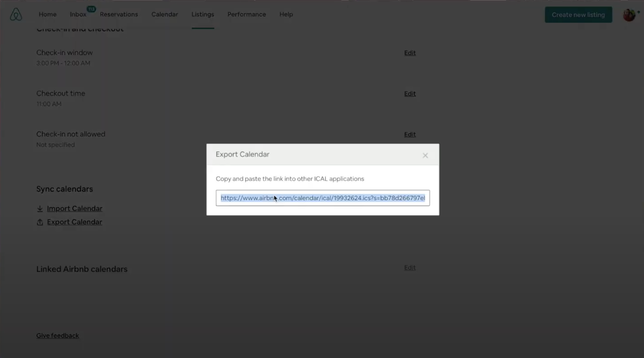Viewport: 644px width, 358px height.
Task: Click the Import Calendar download icon
Action: (x=40, y=209)
